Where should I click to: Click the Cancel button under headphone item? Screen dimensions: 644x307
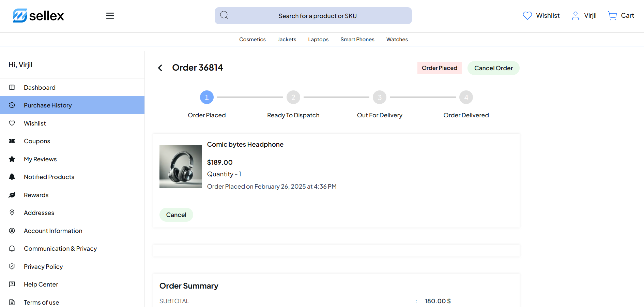pyautogui.click(x=176, y=215)
